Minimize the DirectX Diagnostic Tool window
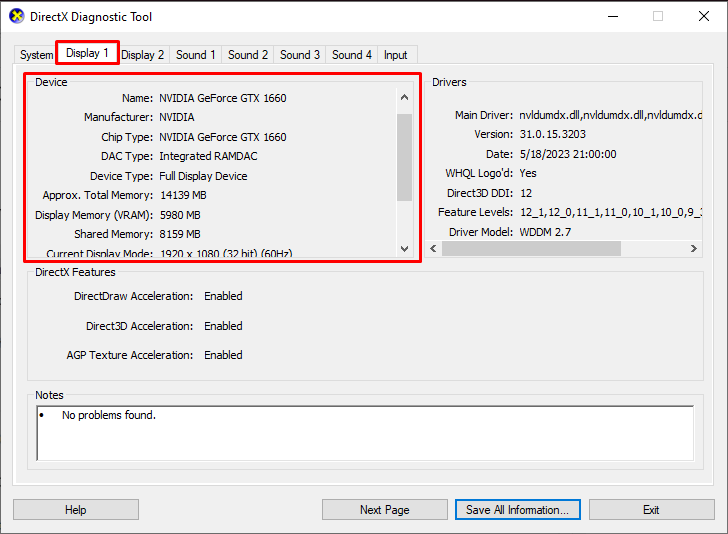Viewport: 728px width, 534px height. pyautogui.click(x=613, y=16)
